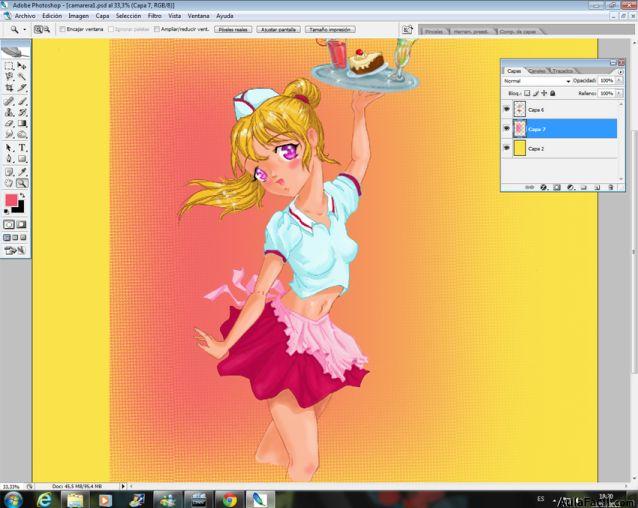638x508 pixels.
Task: Select the Capa 7 layer thumbnail
Action: point(520,129)
